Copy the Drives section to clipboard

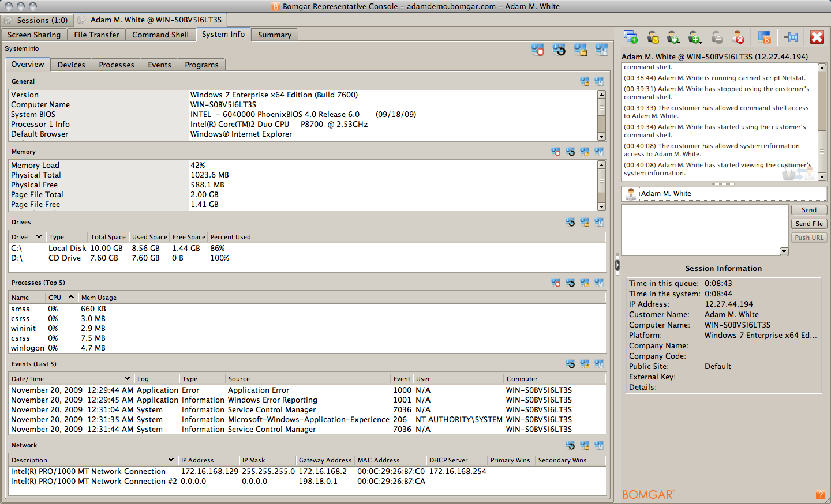coord(585,221)
